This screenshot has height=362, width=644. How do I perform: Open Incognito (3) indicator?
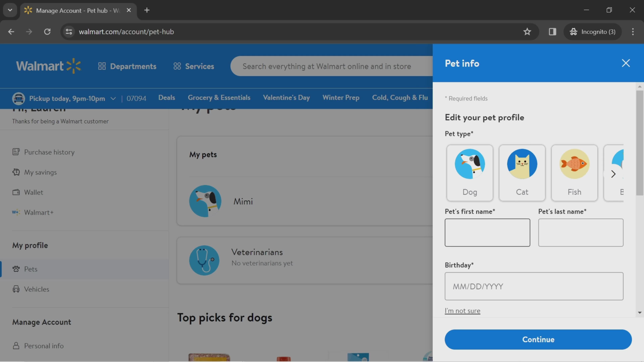click(x=593, y=32)
